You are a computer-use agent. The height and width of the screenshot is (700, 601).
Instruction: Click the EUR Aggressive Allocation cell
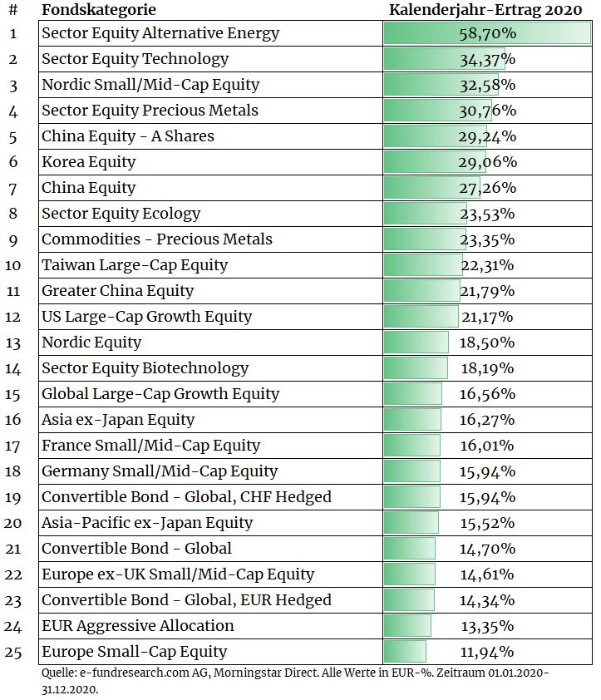tap(211, 626)
